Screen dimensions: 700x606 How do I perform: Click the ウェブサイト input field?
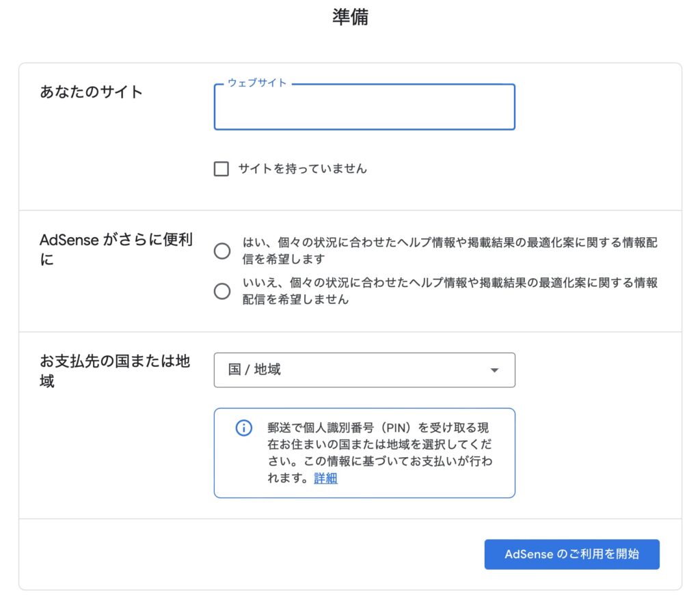click(364, 107)
